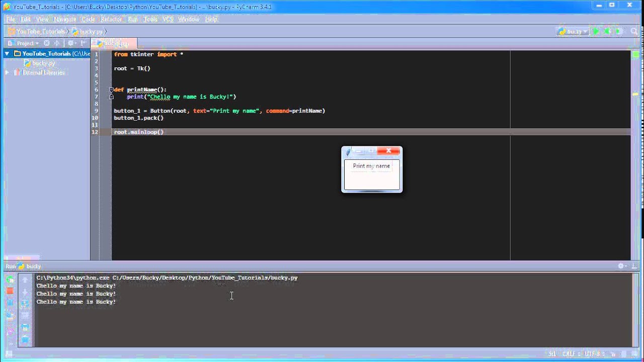644x362 pixels.
Task: Click line 12 'root.mainloop()' in the editor
Action: click(x=138, y=132)
